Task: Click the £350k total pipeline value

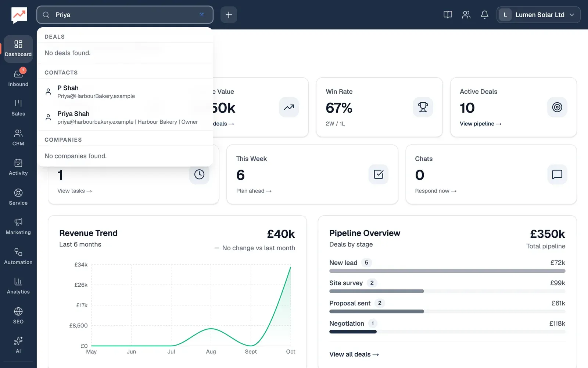Action: coord(548,234)
